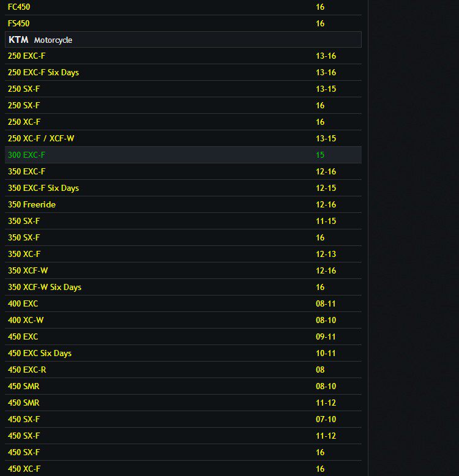The image size is (459, 476).
Task: Select the FS450 row
Action: pos(19,23)
